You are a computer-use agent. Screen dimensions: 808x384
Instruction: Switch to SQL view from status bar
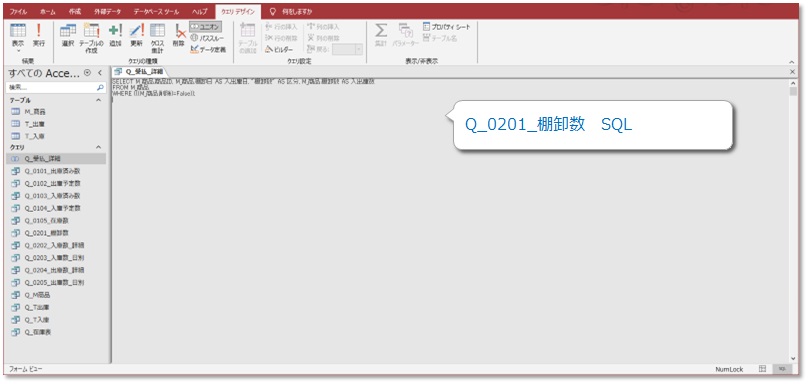[783, 369]
